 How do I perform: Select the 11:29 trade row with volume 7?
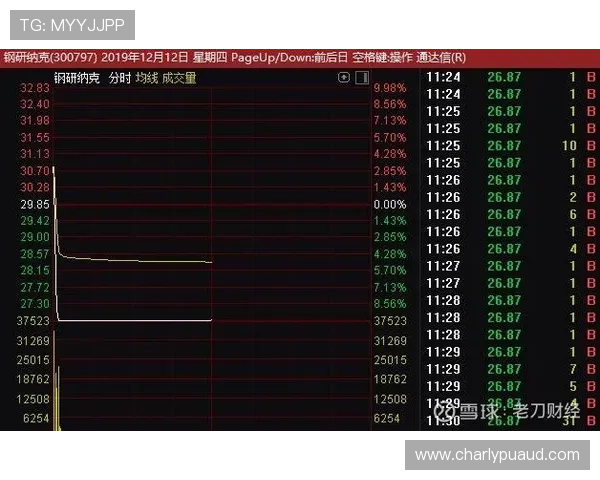[x=510, y=369]
